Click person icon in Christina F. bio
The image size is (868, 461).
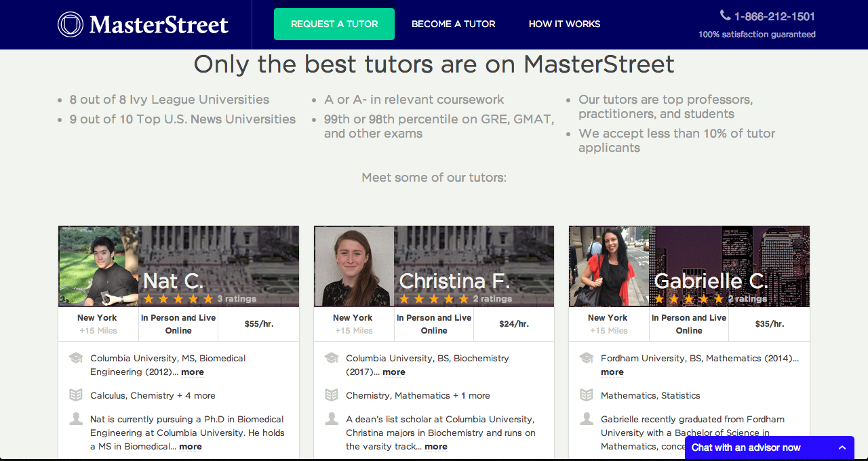coord(332,419)
